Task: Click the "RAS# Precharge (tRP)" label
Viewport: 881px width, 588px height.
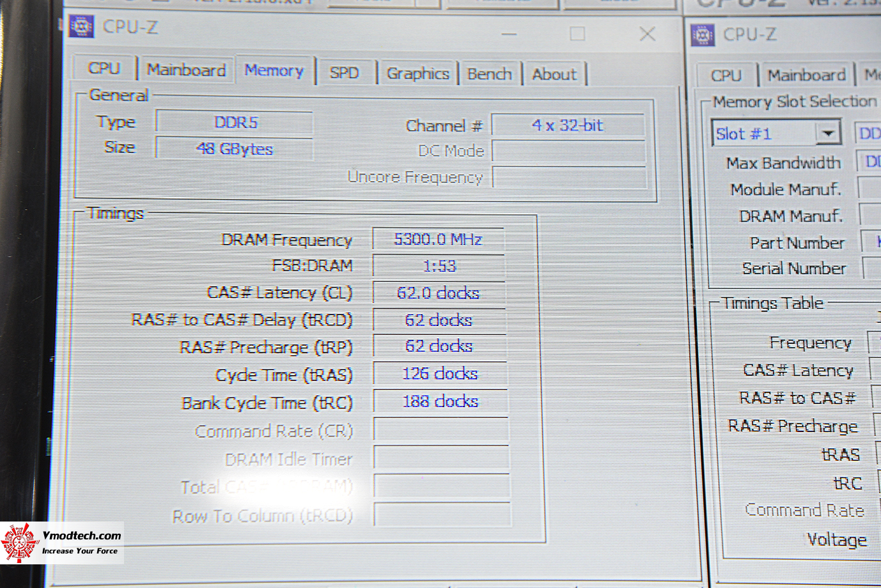Action: 266,347
